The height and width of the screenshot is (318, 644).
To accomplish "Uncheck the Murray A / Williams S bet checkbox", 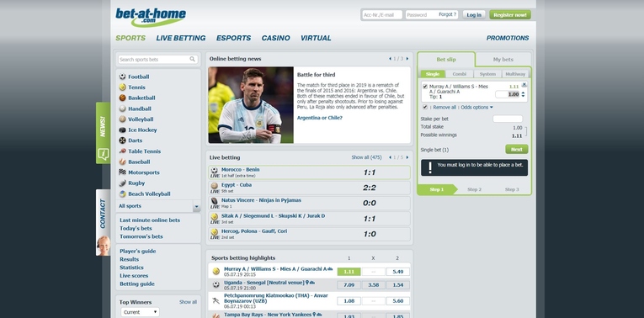I will click(425, 87).
